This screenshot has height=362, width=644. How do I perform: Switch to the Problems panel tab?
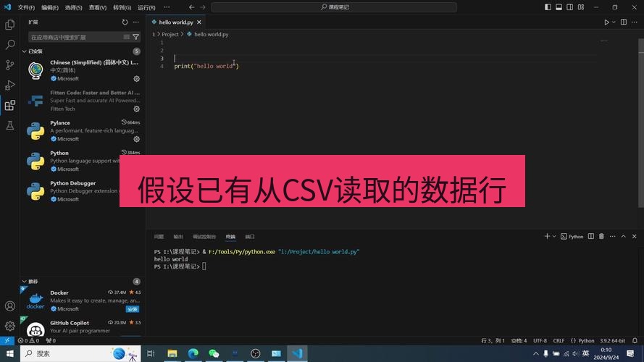[159, 237]
